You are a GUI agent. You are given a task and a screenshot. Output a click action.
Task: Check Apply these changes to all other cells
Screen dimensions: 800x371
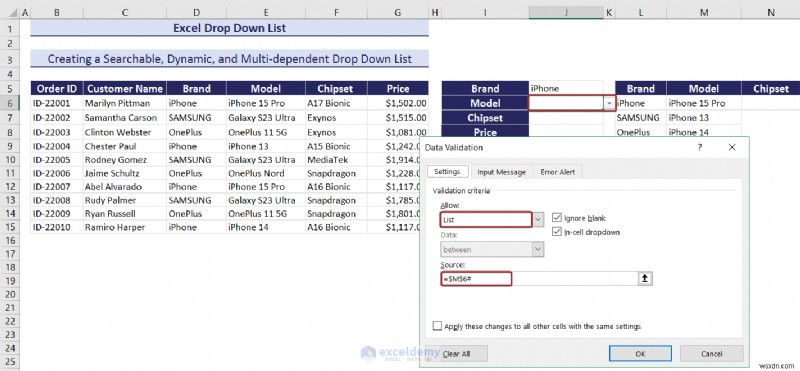pos(437,326)
